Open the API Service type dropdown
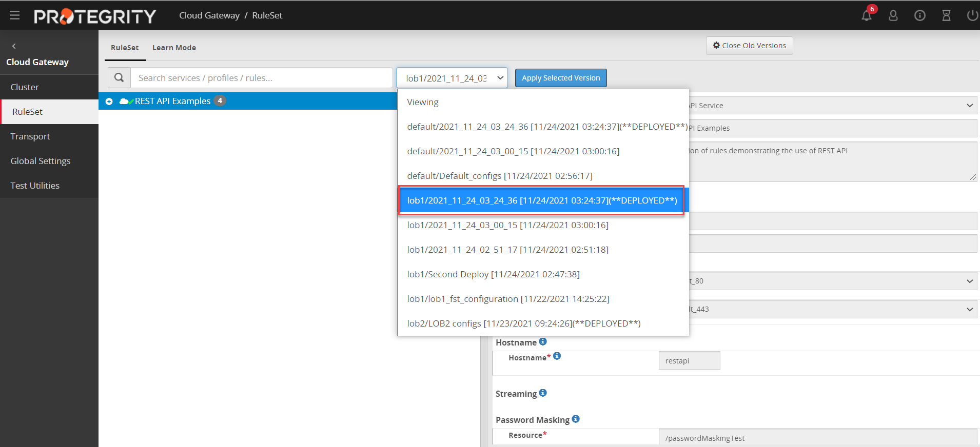This screenshot has height=447, width=980. [x=833, y=106]
